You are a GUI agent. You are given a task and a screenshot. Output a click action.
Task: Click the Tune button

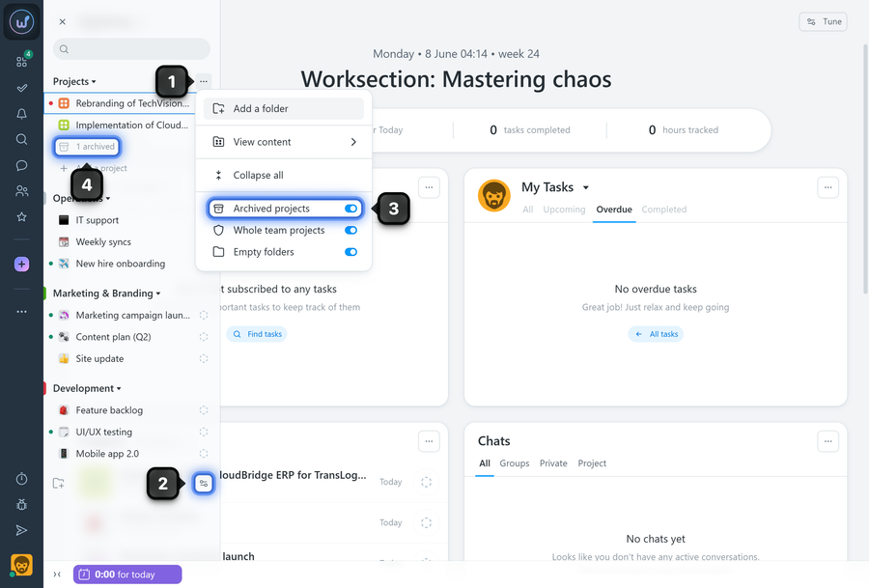click(x=823, y=21)
